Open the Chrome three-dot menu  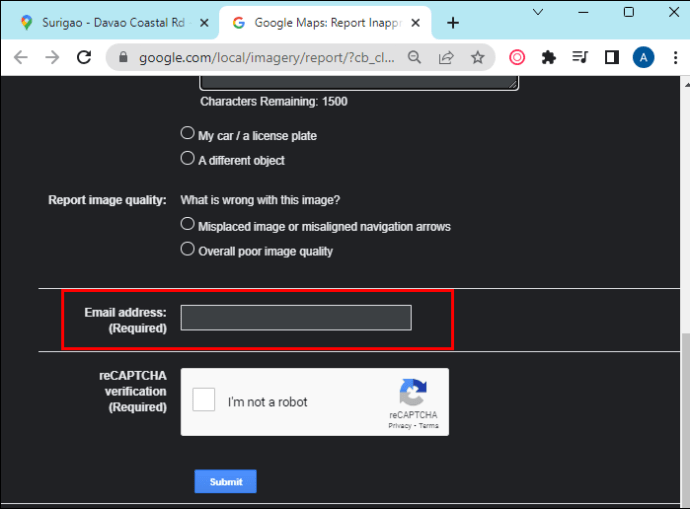(x=675, y=57)
